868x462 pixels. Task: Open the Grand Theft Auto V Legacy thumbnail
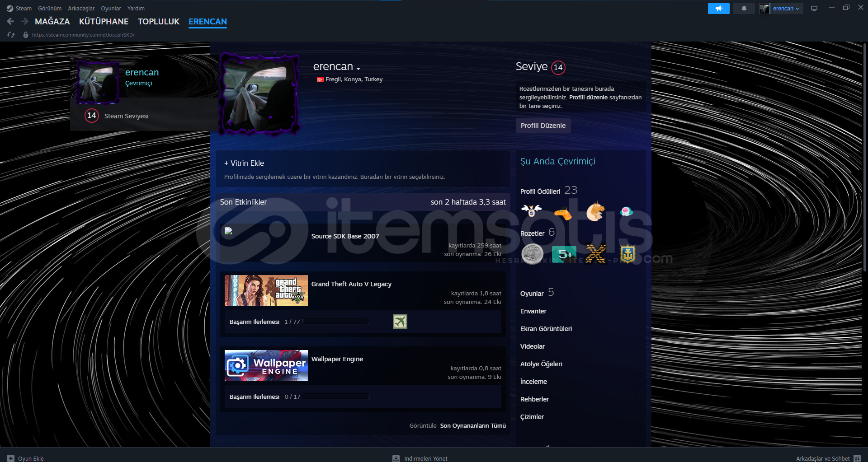[x=266, y=290]
